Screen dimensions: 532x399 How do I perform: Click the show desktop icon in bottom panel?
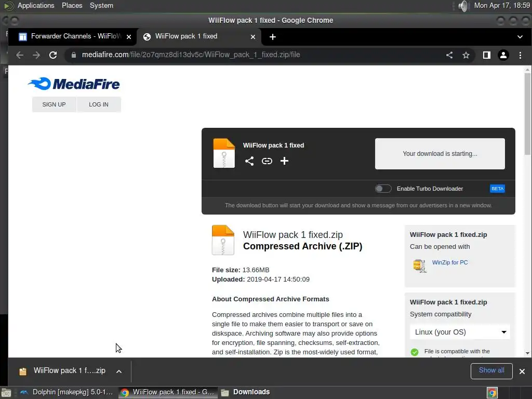6,393
